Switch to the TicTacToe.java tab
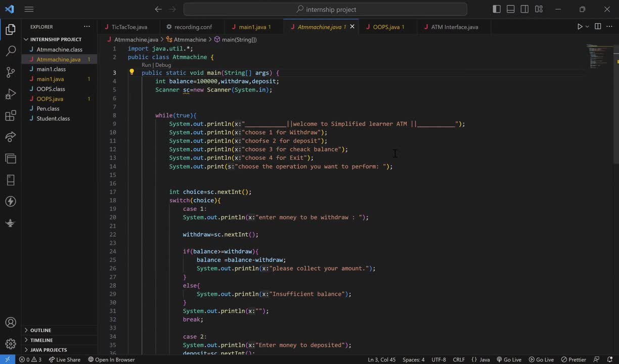Image resolution: width=619 pixels, height=364 pixels. click(x=129, y=27)
